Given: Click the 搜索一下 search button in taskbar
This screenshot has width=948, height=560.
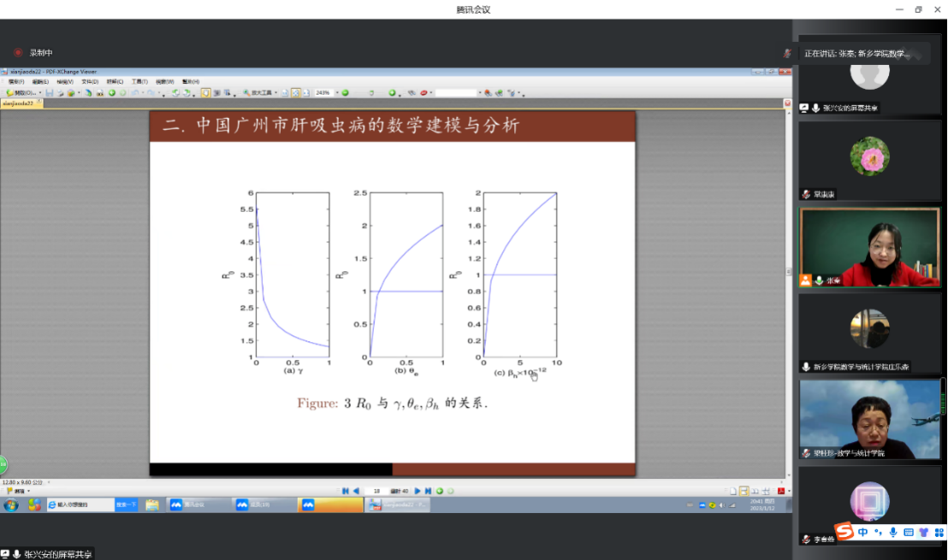Looking at the screenshot, I should click(x=126, y=505).
